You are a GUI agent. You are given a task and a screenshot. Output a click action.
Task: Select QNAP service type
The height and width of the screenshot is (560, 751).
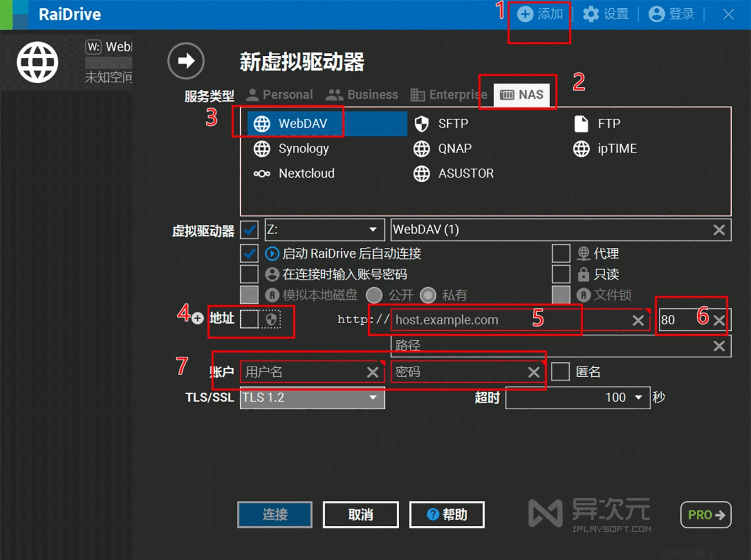tap(443, 149)
